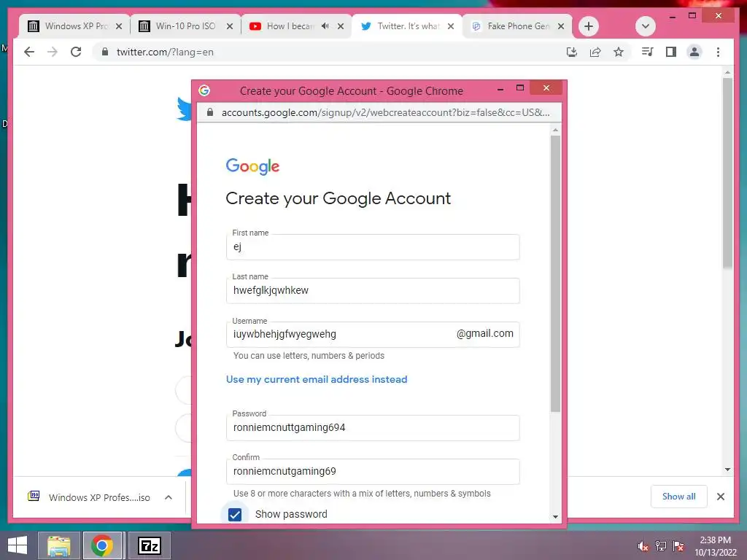Expand the Windows XP iso download options

[x=169, y=497]
